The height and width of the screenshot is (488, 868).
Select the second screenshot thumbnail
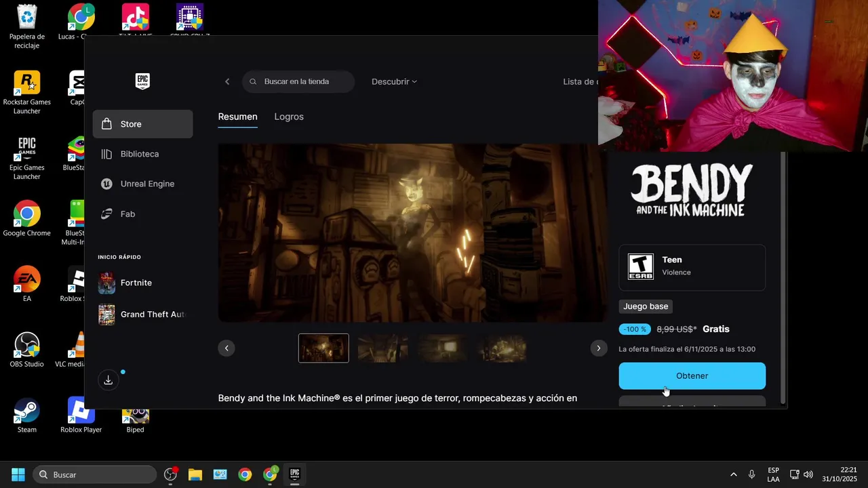(x=382, y=348)
